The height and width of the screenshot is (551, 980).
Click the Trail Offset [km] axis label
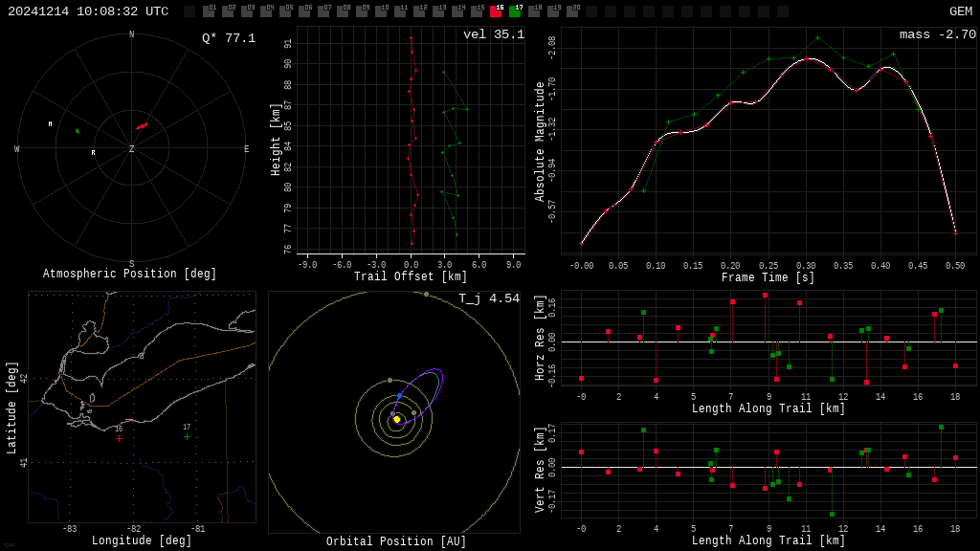pos(411,276)
